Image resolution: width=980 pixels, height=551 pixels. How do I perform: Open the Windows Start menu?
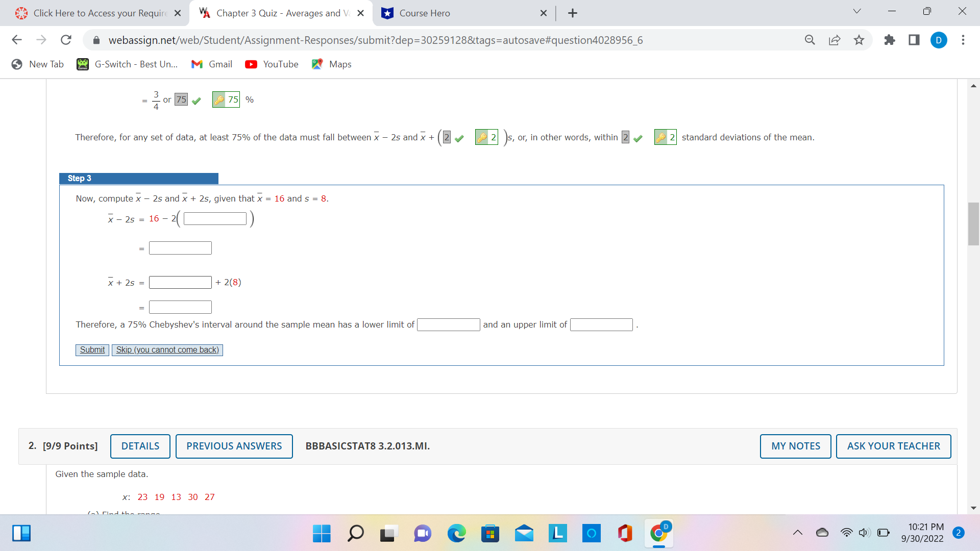point(321,533)
